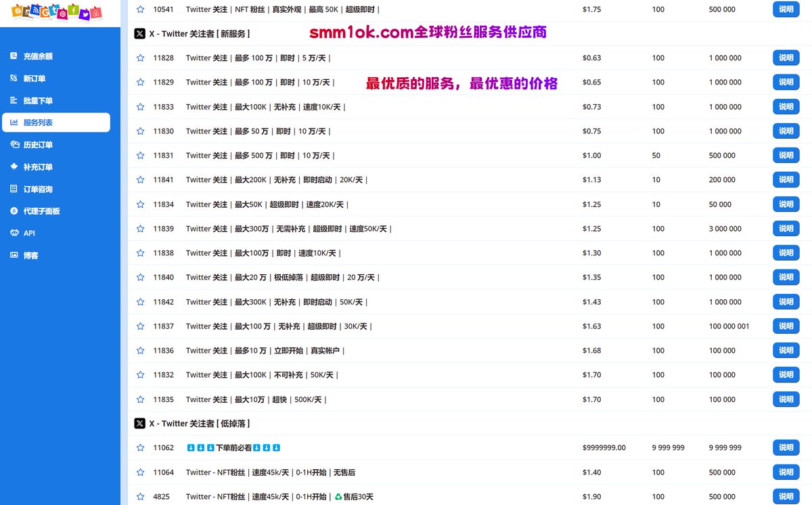Click the 3 000 000 maximum value

pyautogui.click(x=725, y=229)
